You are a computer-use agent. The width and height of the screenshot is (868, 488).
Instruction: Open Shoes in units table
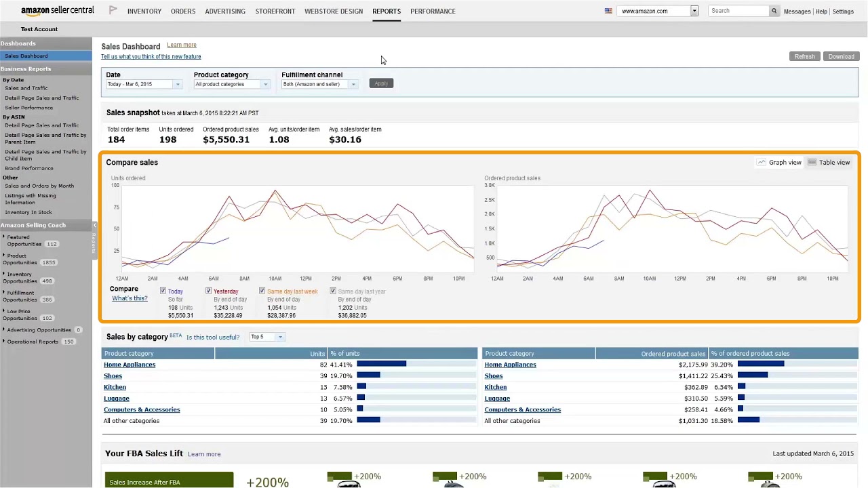click(113, 376)
